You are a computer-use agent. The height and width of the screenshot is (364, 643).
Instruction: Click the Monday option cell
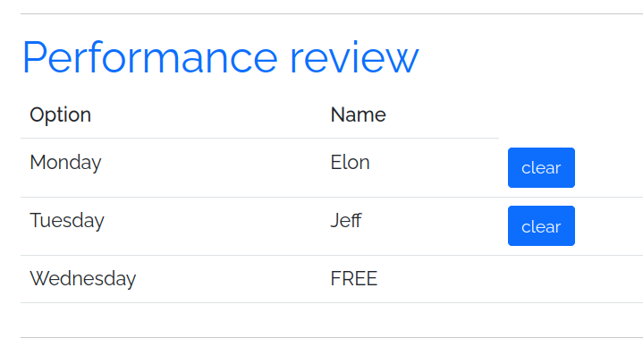65,163
